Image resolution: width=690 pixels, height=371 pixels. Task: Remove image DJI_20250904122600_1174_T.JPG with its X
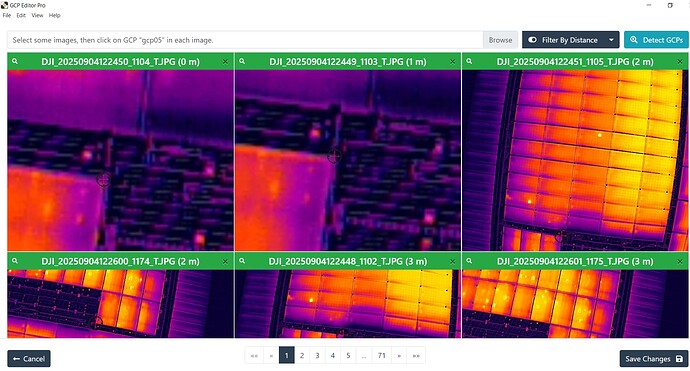tap(225, 261)
